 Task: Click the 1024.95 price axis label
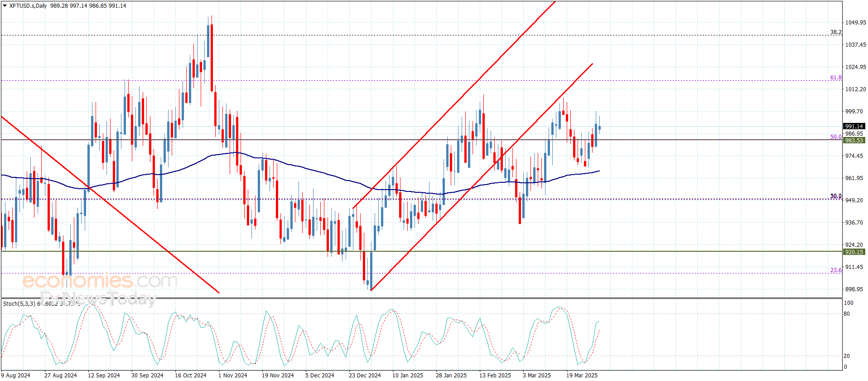click(x=855, y=67)
